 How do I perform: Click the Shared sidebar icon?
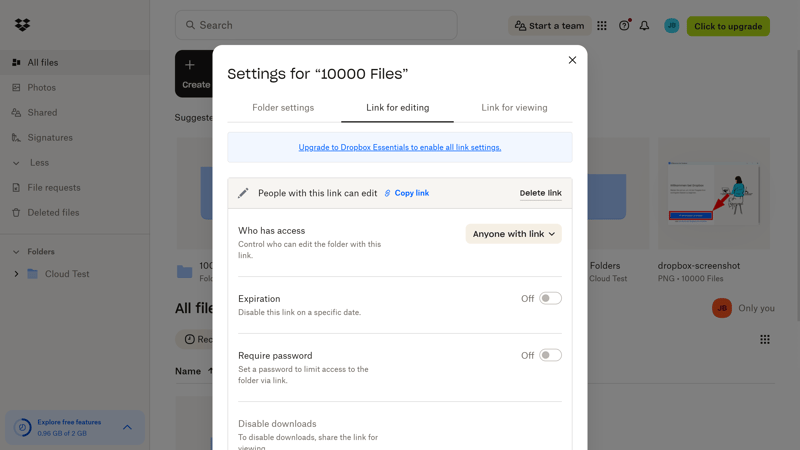pyautogui.click(x=16, y=113)
